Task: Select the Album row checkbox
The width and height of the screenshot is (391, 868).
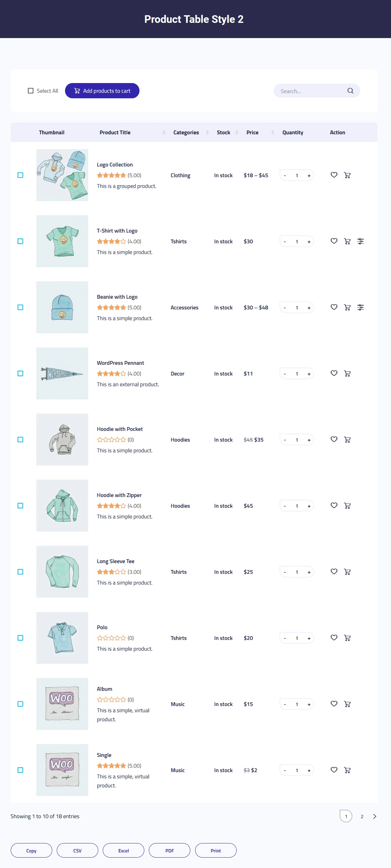Action: tap(20, 704)
